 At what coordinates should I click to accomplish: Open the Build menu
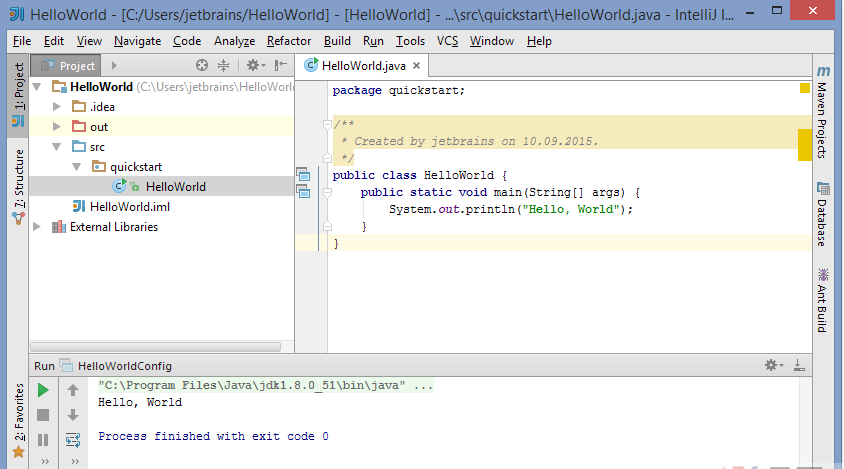coord(337,41)
